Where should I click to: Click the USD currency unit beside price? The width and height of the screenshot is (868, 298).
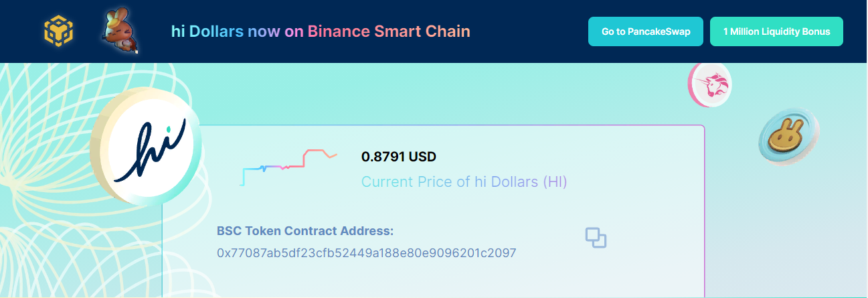point(422,157)
